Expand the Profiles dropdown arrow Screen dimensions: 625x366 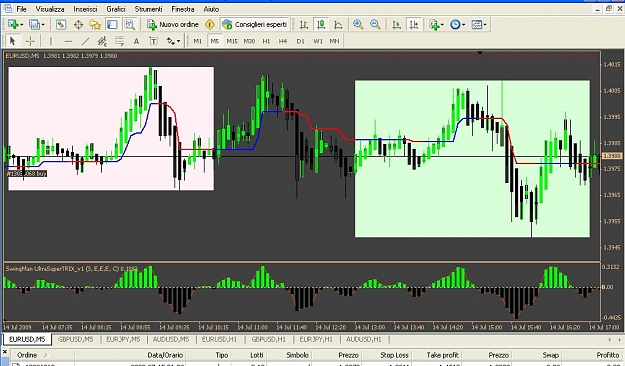click(x=43, y=25)
